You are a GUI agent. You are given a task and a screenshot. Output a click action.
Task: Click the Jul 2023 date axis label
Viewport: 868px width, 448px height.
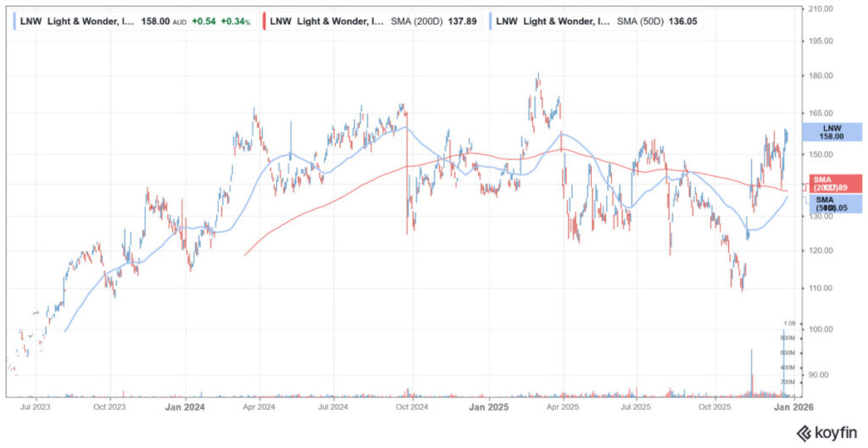point(35,407)
